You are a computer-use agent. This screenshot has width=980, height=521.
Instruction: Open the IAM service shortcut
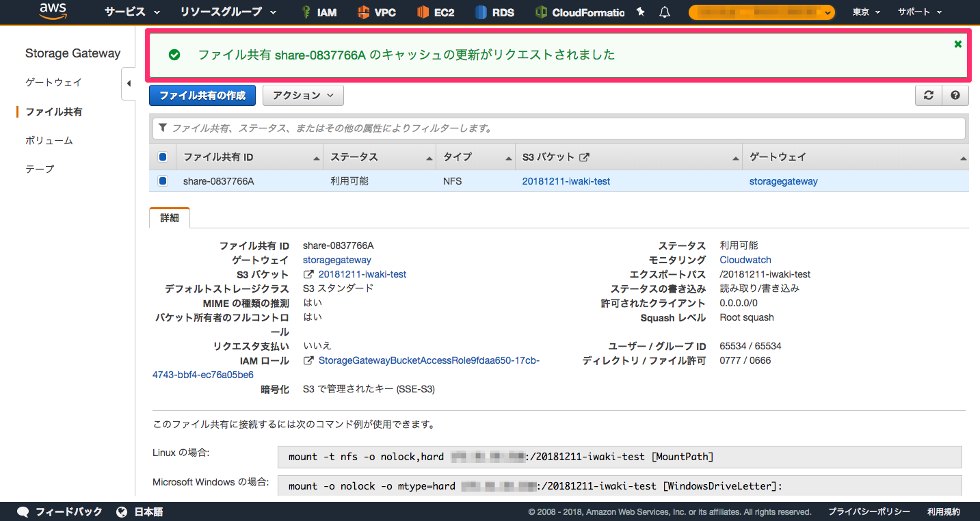point(319,12)
